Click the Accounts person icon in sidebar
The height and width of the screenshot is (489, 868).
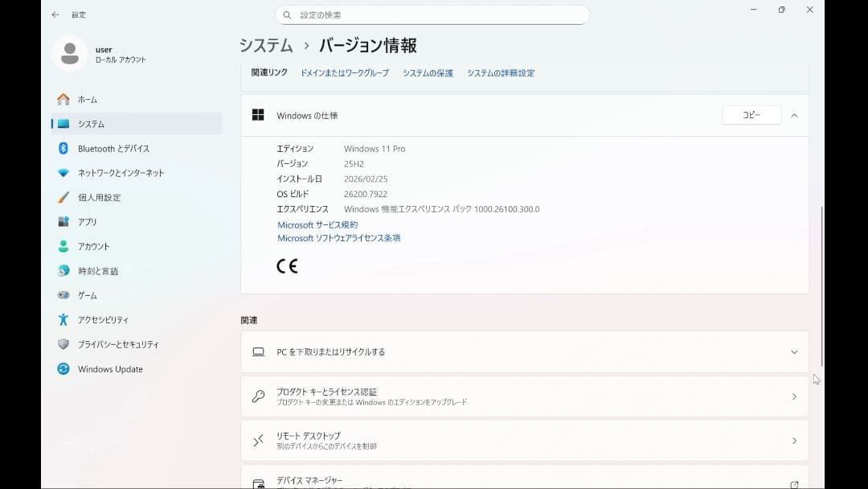63,246
